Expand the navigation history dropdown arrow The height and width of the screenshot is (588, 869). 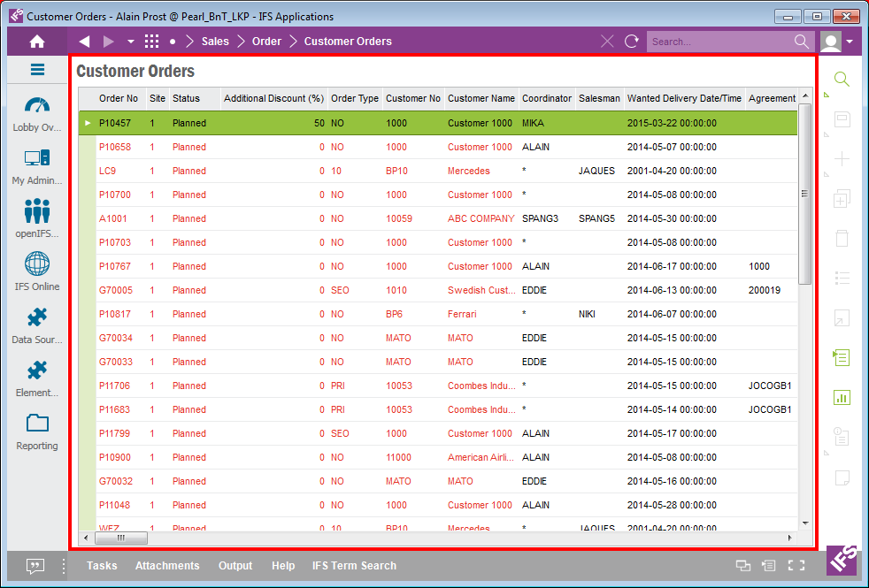pos(131,42)
